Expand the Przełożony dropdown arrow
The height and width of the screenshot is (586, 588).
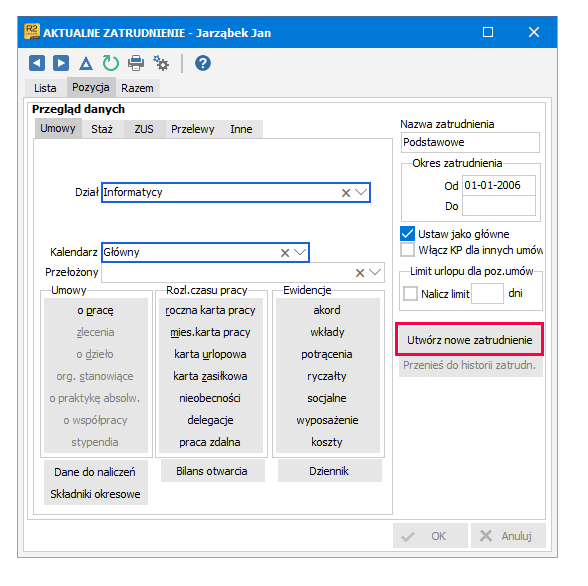pyautogui.click(x=375, y=272)
